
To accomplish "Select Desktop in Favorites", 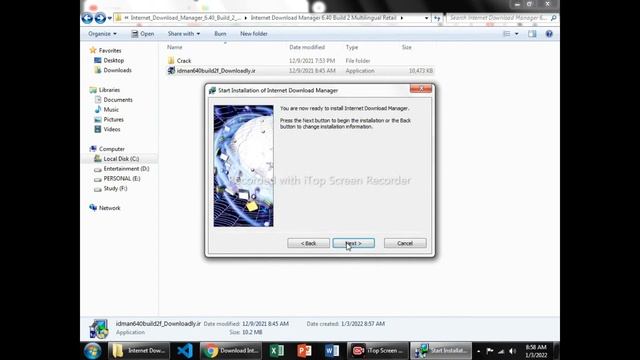I will click(x=113, y=60).
